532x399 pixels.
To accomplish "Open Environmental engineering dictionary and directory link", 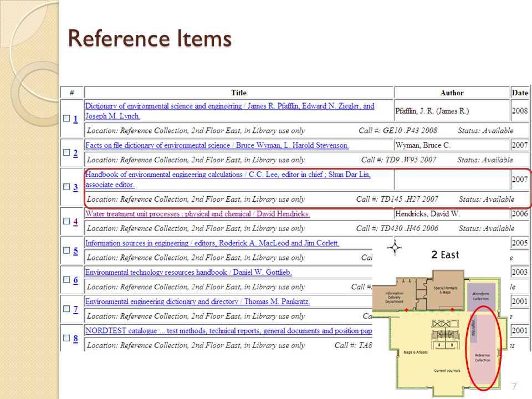I will click(x=197, y=301).
